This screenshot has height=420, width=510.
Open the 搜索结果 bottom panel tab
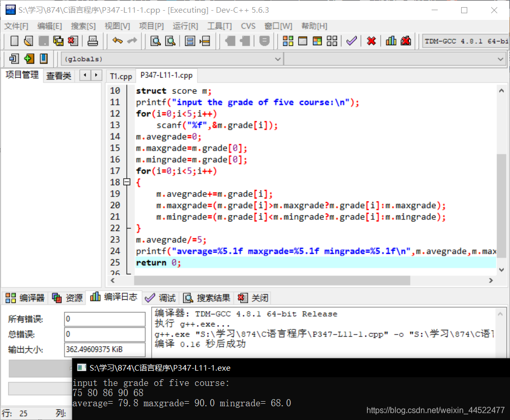click(x=207, y=298)
